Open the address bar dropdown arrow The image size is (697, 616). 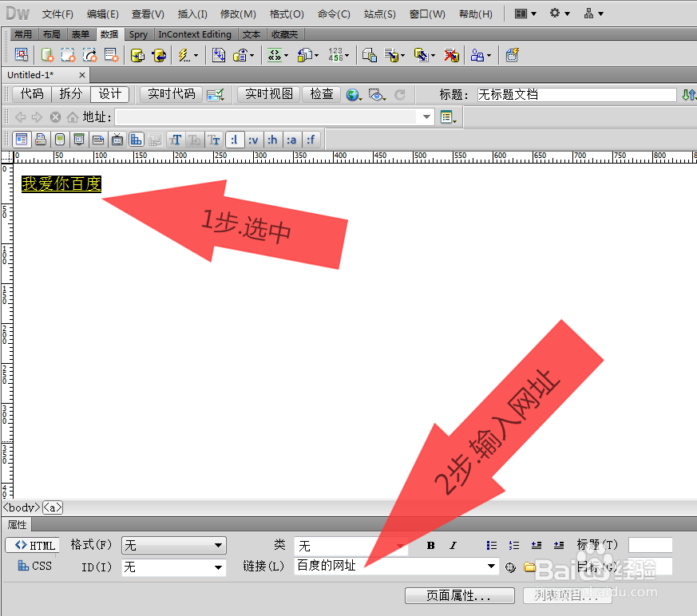click(426, 117)
